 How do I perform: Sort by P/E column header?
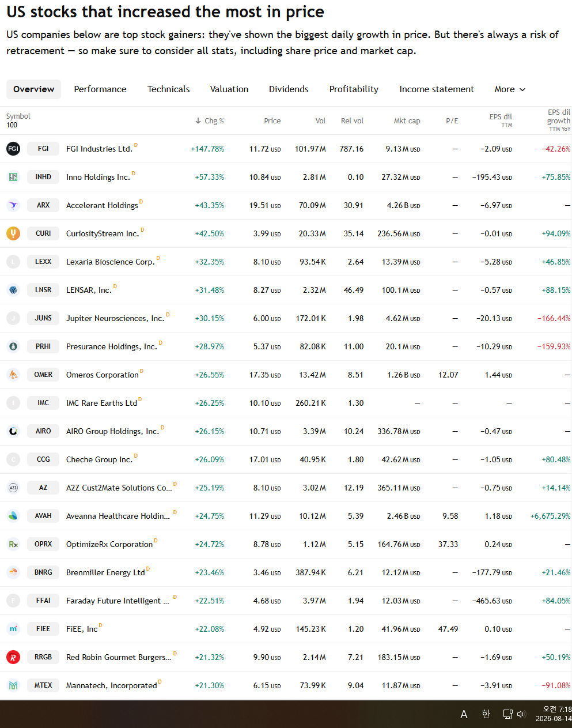[452, 121]
